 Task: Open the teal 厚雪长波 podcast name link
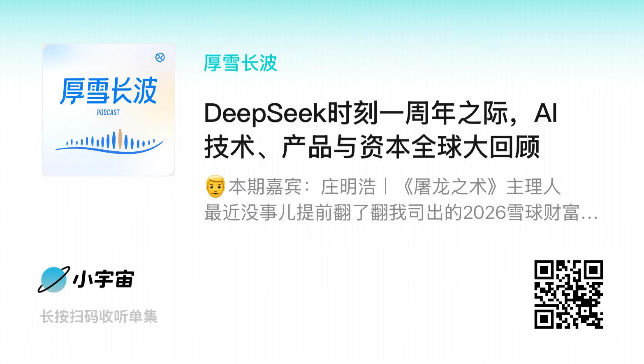click(241, 63)
